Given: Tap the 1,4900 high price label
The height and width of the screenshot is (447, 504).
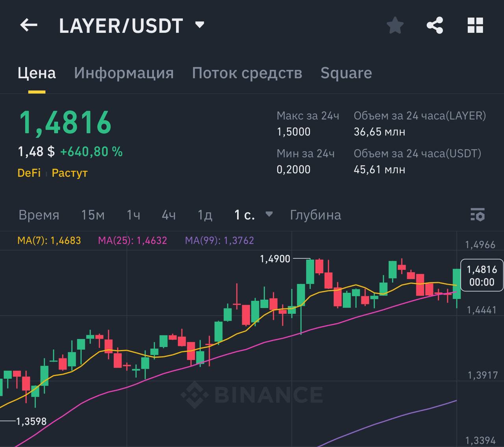Looking at the screenshot, I should coord(275,259).
